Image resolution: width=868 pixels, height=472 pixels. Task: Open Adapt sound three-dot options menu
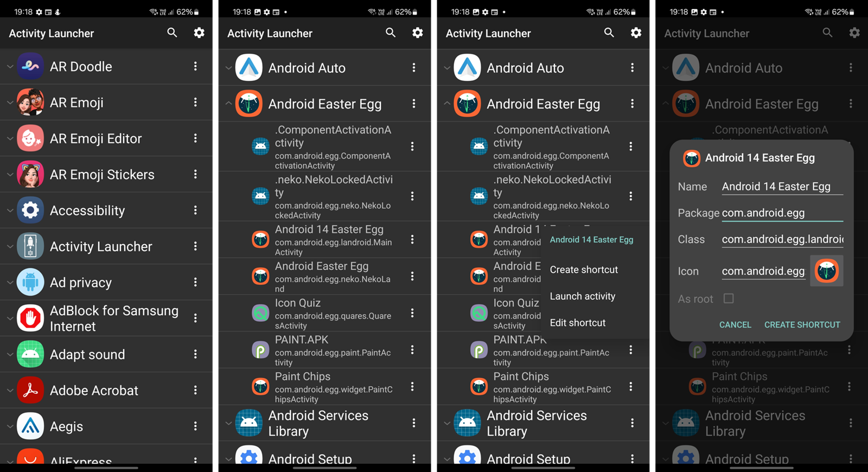click(x=195, y=354)
